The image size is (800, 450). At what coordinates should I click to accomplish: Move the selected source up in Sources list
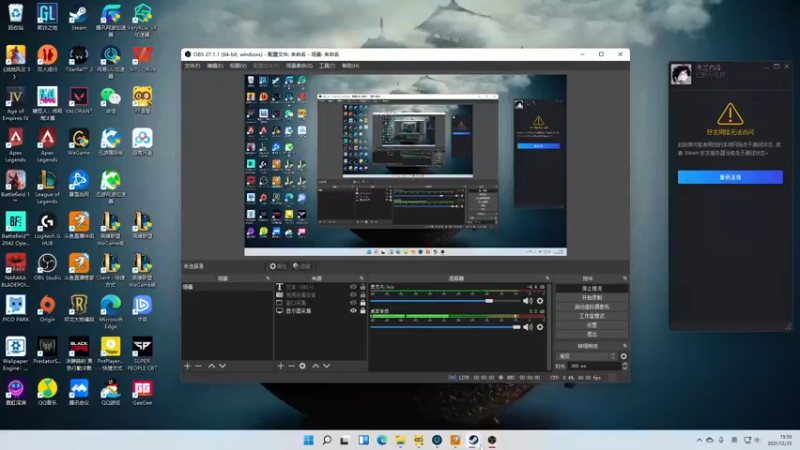point(316,366)
